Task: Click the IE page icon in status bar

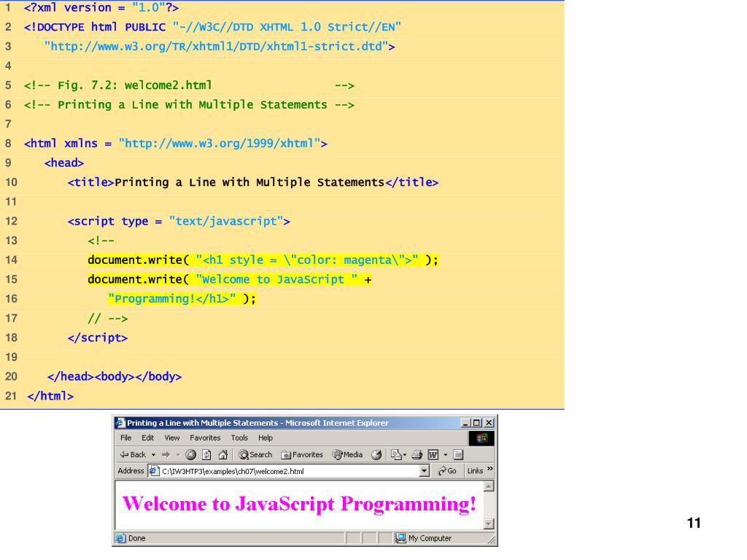Action: [x=121, y=538]
